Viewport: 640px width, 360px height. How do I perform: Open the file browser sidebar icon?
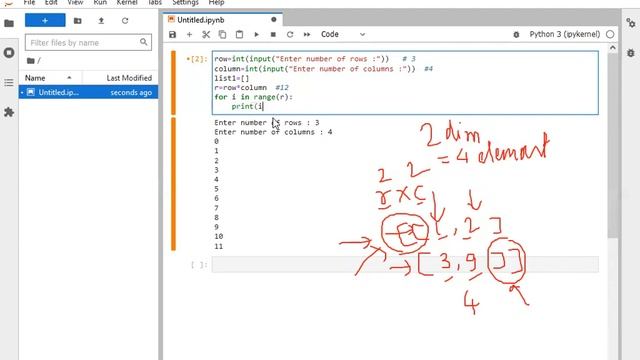(x=9, y=23)
